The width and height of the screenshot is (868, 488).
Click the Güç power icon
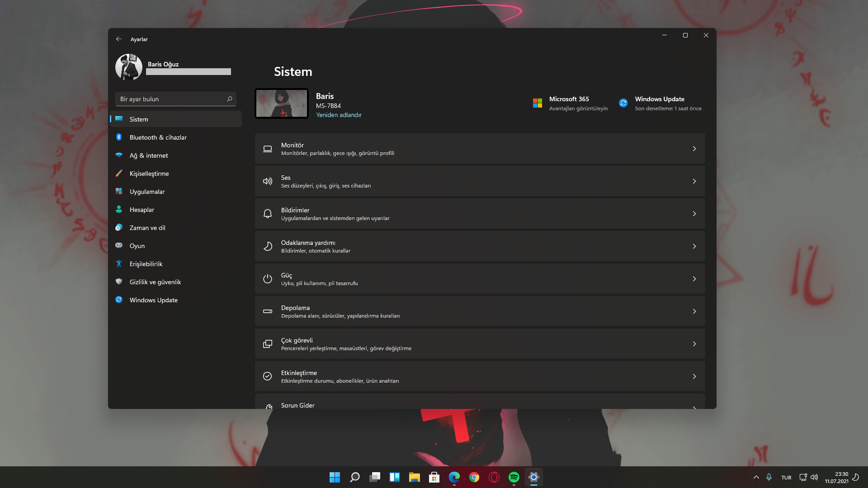[x=268, y=279]
